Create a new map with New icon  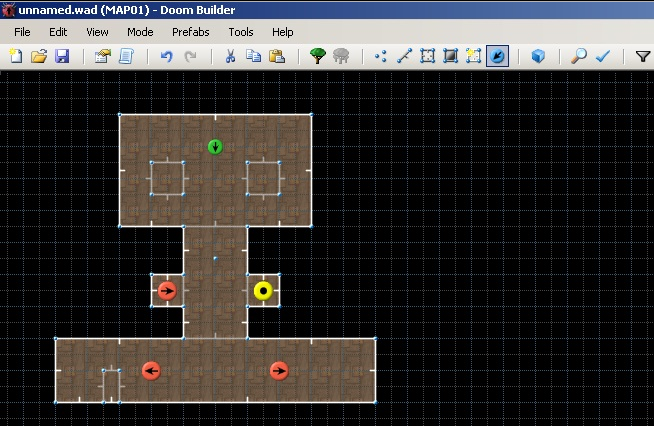(16, 55)
